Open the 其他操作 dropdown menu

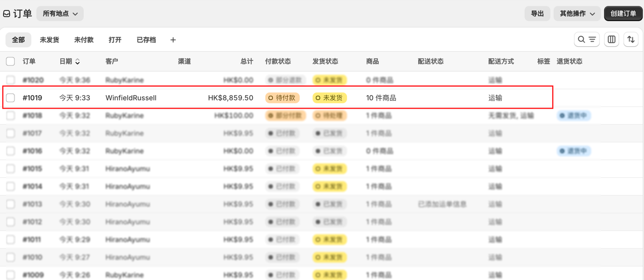tap(577, 13)
